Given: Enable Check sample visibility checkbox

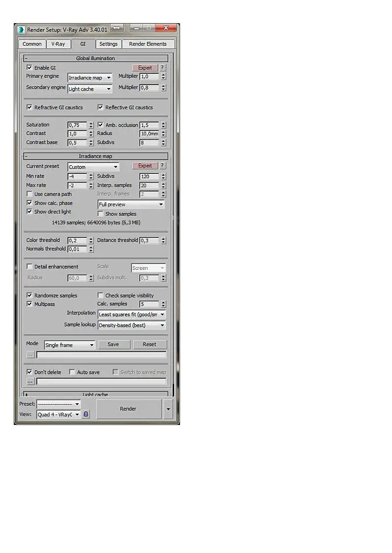Looking at the screenshot, I should [100, 295].
